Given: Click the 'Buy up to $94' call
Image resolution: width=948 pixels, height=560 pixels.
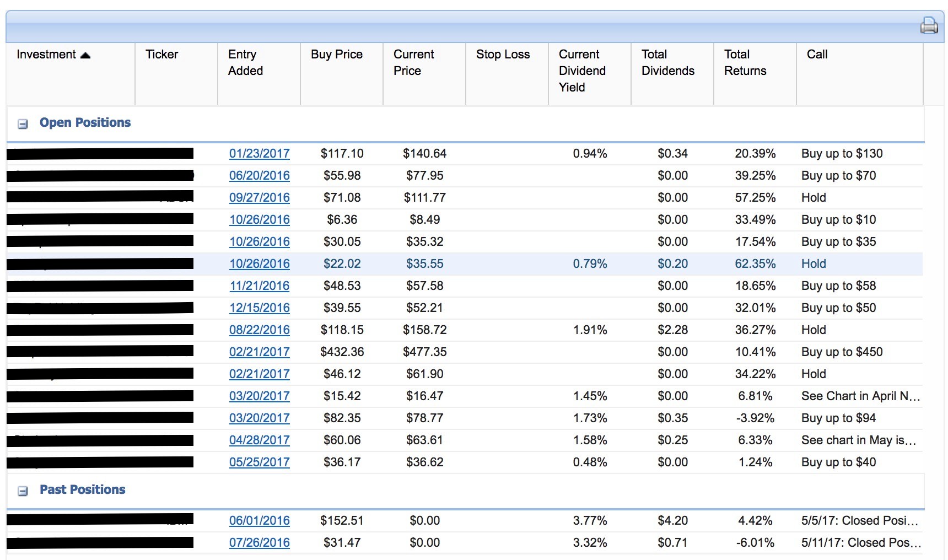Looking at the screenshot, I should (x=839, y=418).
